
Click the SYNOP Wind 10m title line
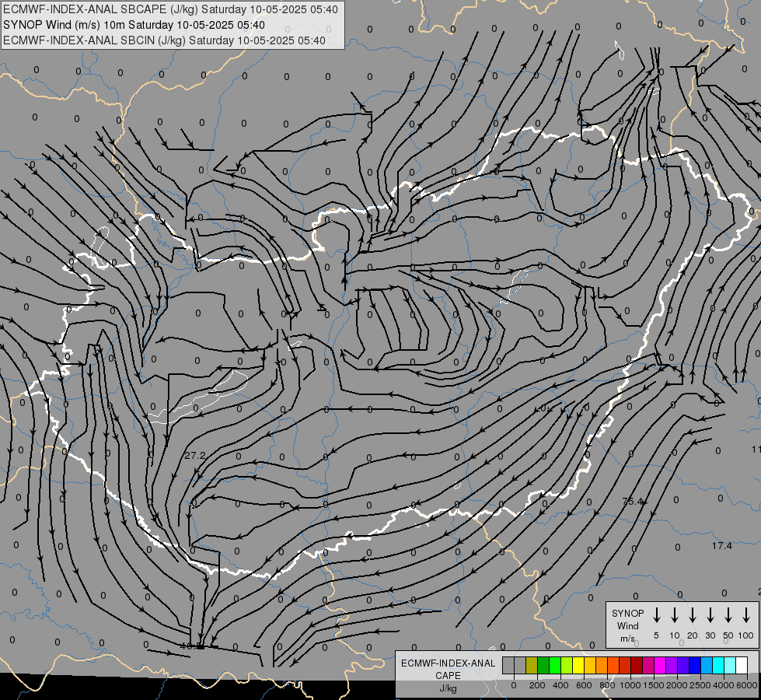[x=134, y=25]
